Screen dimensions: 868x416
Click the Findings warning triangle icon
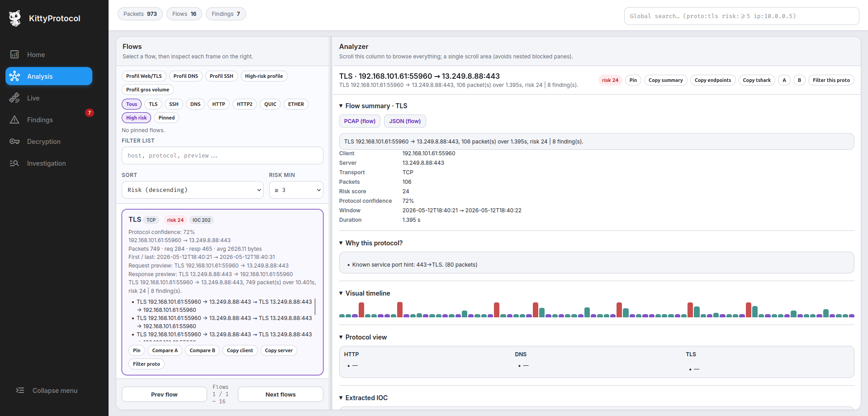coord(14,120)
